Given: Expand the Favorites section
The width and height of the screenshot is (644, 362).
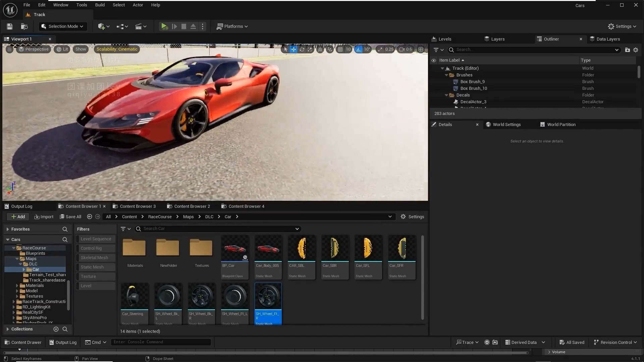Looking at the screenshot, I should click(8, 229).
